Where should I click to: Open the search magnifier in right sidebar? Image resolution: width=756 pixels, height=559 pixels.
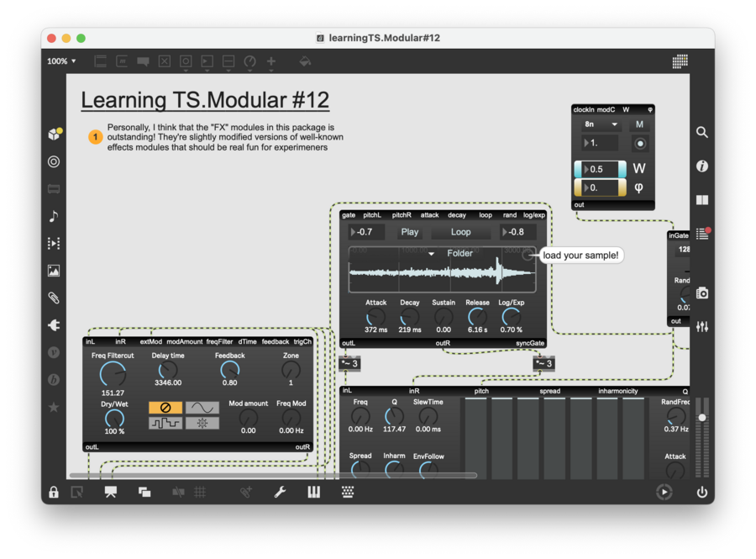[702, 133]
